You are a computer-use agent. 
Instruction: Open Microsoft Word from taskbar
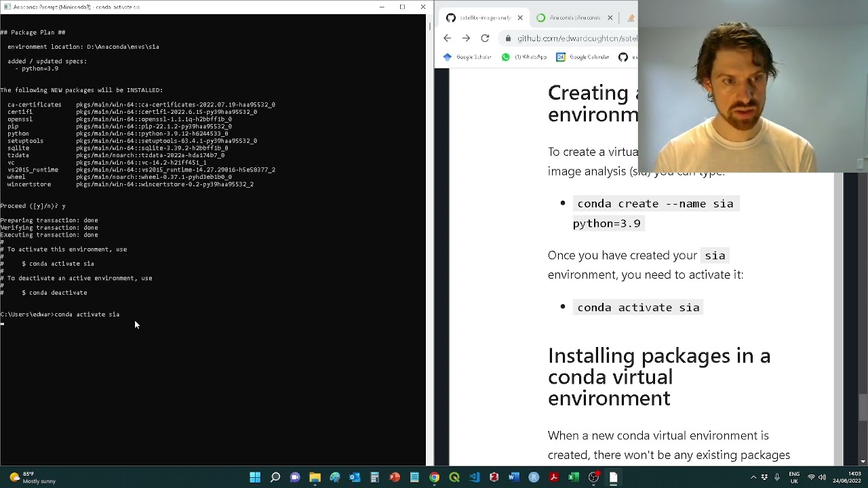[514, 477]
